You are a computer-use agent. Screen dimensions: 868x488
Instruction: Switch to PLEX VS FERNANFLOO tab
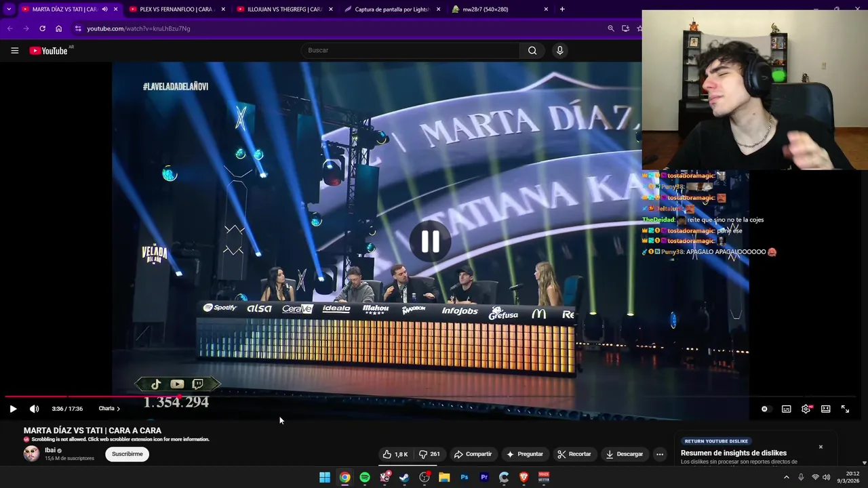click(176, 9)
